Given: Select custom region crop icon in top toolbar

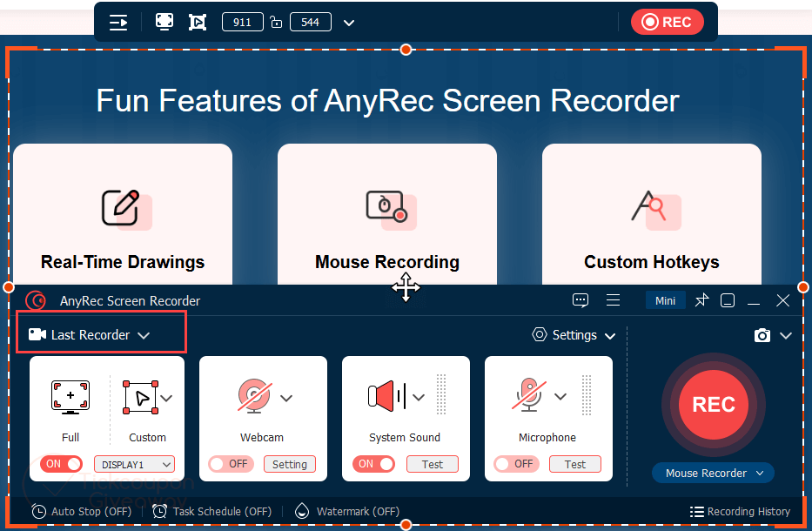Looking at the screenshot, I should tap(198, 23).
